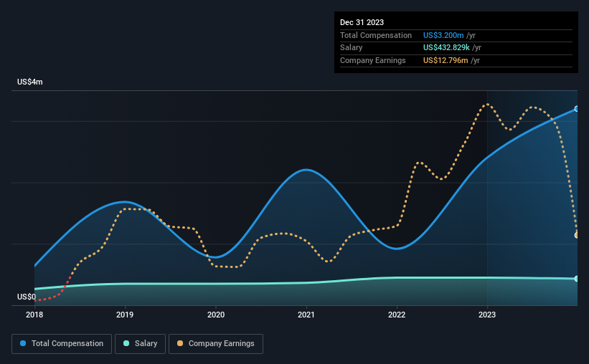Image resolution: width=589 pixels, height=364 pixels.
Task: Click the US$12.796m company earnings value
Action: [x=446, y=60]
